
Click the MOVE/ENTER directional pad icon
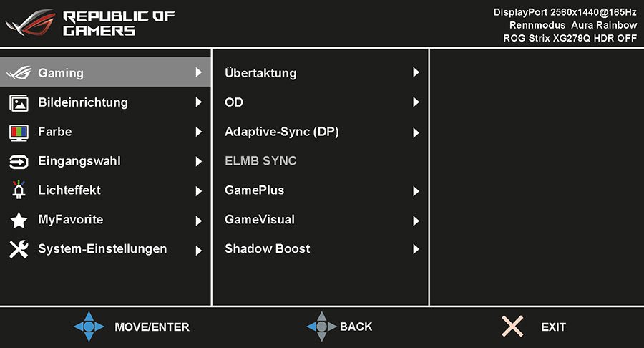pos(89,327)
